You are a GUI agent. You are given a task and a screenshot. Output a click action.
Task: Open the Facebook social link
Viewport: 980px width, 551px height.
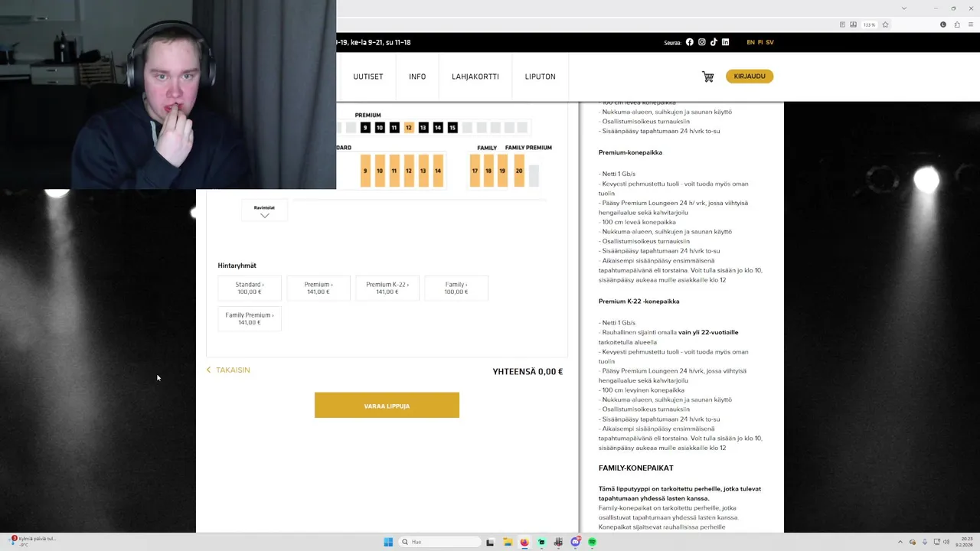coord(689,42)
